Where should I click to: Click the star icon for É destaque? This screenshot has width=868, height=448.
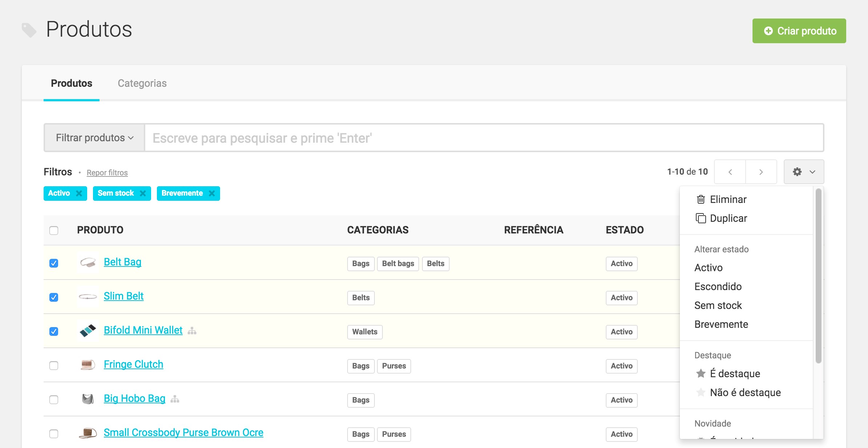click(701, 374)
